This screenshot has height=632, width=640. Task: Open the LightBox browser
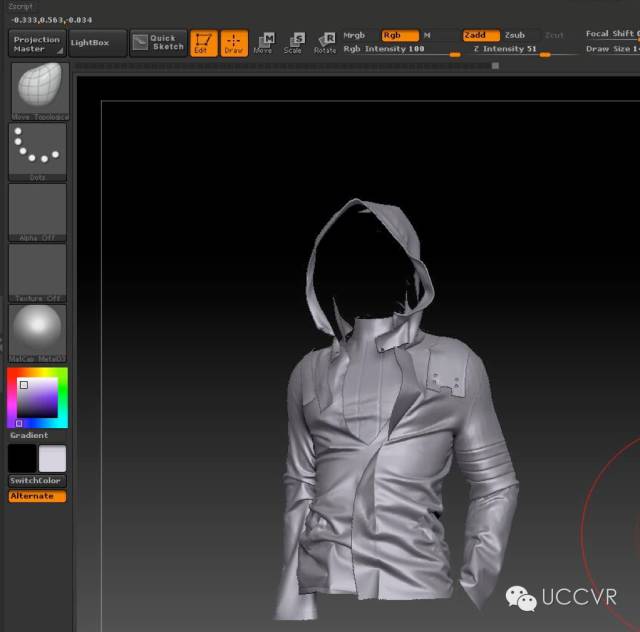[98, 43]
